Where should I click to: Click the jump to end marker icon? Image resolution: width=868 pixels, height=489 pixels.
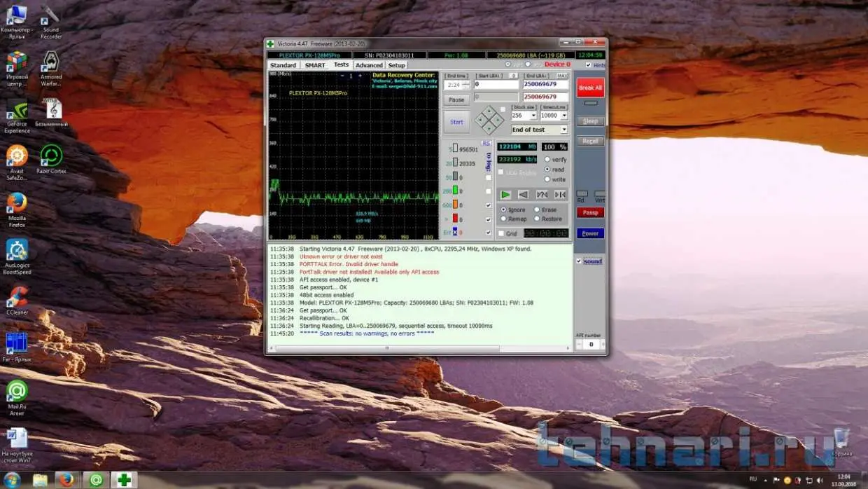pos(560,194)
